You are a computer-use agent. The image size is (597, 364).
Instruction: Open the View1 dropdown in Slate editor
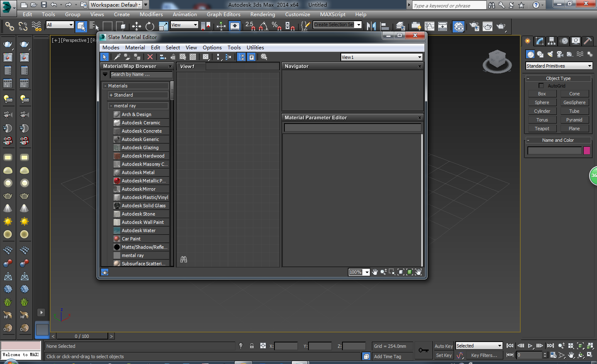tap(381, 57)
